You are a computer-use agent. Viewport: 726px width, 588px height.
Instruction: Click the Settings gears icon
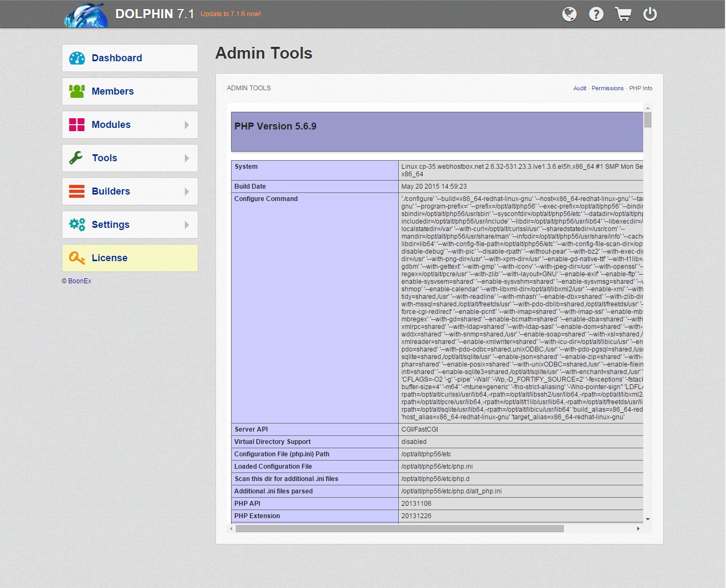pos(77,225)
